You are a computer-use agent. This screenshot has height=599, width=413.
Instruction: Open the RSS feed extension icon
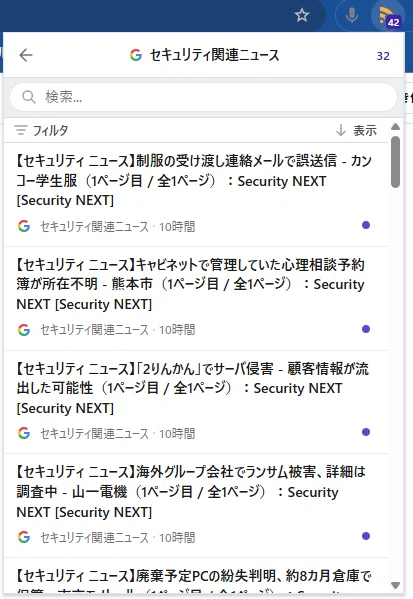[x=388, y=17]
